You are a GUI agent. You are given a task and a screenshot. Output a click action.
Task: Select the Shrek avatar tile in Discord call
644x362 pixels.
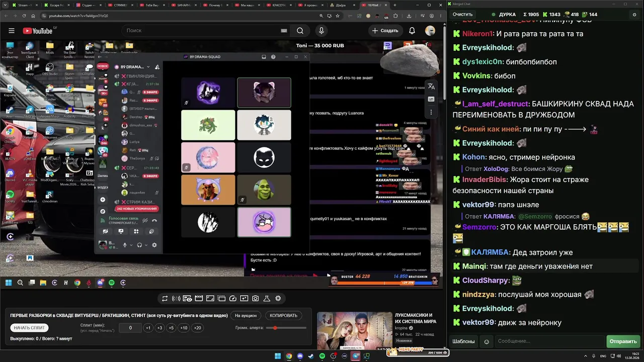point(264,190)
